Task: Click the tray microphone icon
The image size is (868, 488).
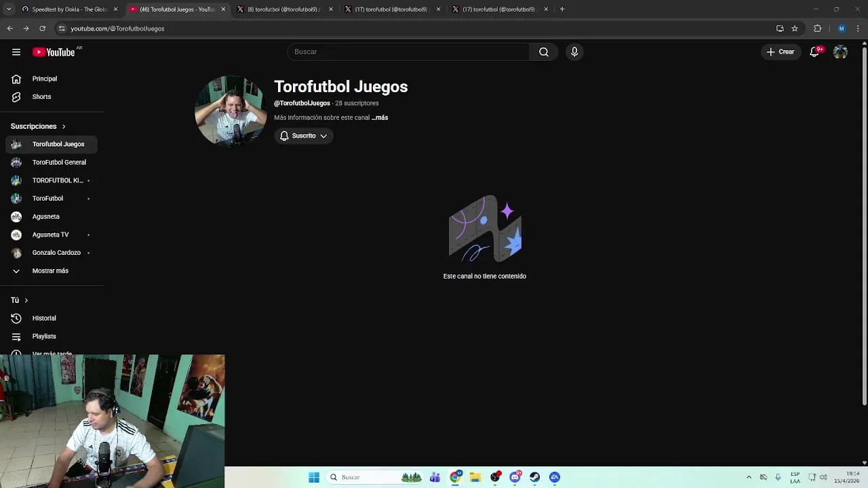Action: [x=778, y=477]
